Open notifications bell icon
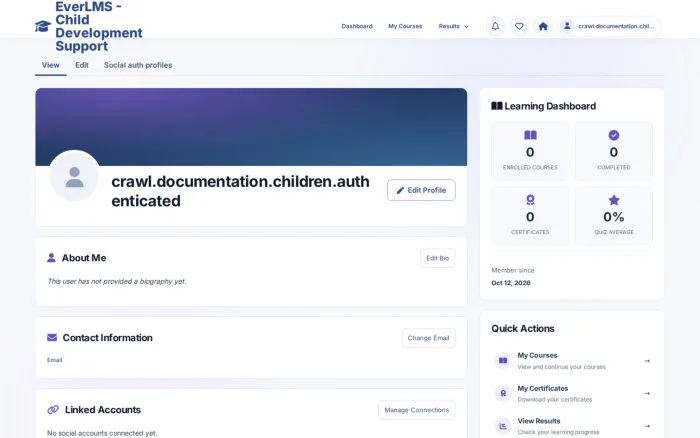The image size is (700, 438). (x=495, y=26)
